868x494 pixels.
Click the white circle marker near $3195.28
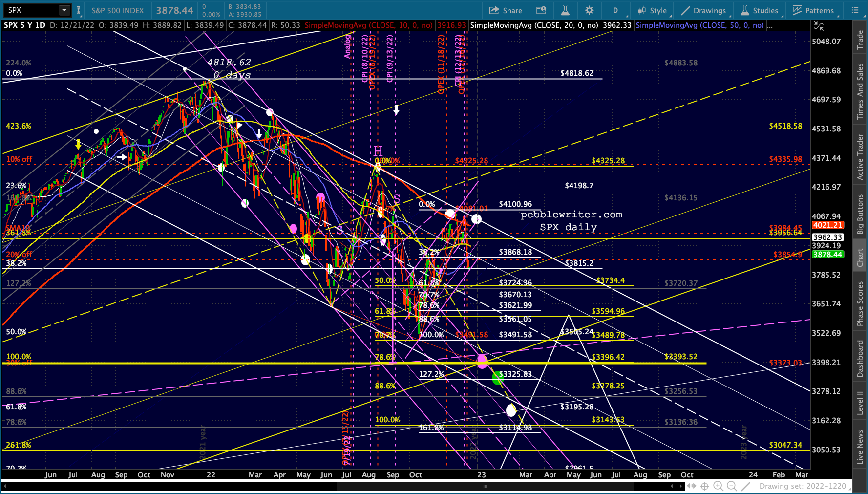coord(511,410)
